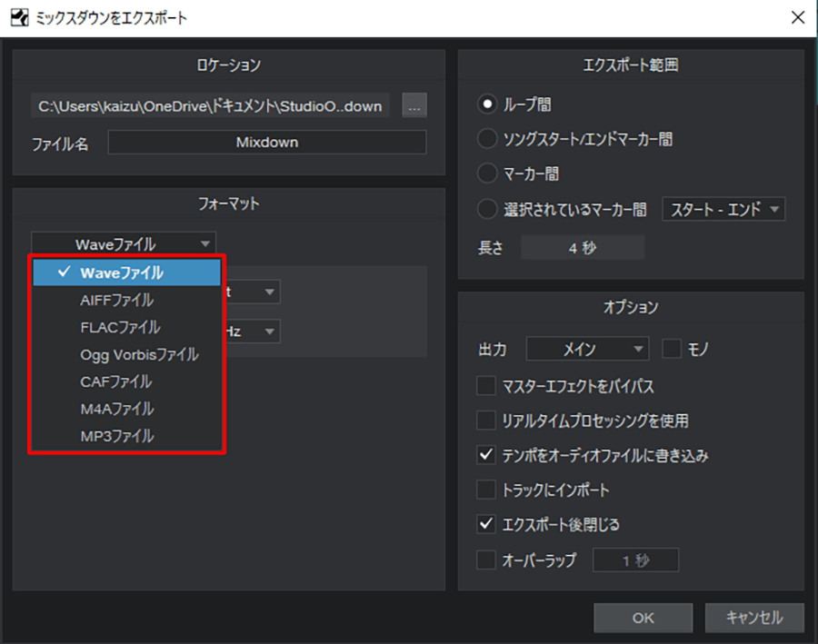Click the オーバーラップ 1 秒 value field
This screenshot has height=644, width=818.
click(x=636, y=560)
